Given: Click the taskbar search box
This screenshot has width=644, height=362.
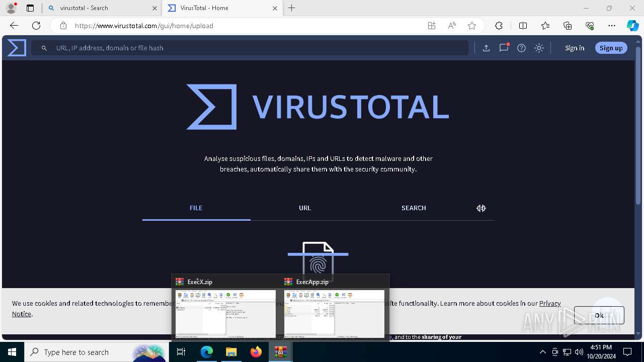Looking at the screenshot, I should (x=96, y=352).
